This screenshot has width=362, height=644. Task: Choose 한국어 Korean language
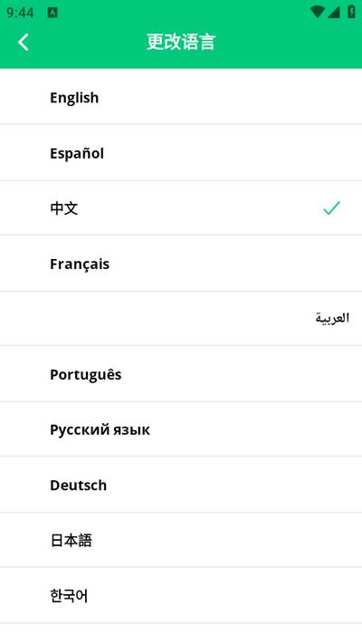tap(181, 595)
